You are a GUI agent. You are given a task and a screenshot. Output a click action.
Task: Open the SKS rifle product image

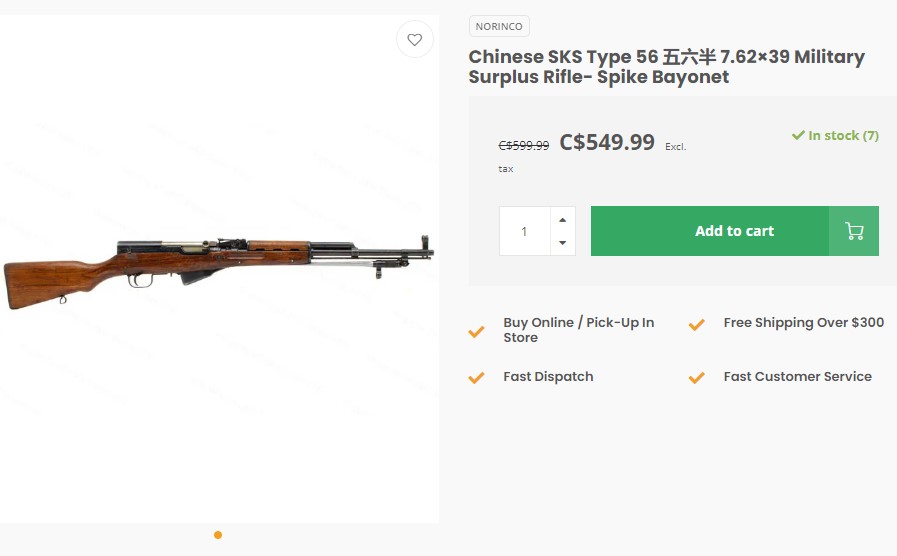[218, 268]
